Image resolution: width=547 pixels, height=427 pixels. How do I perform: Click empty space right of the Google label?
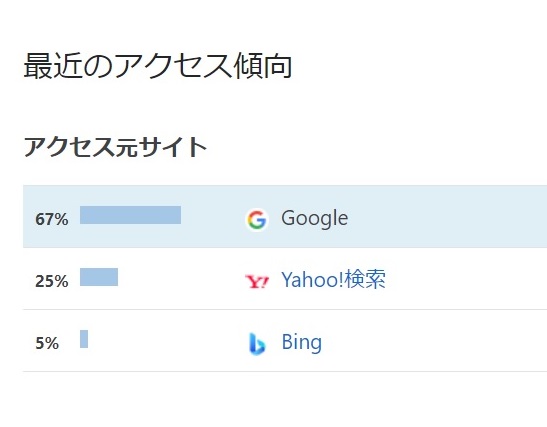click(447, 218)
